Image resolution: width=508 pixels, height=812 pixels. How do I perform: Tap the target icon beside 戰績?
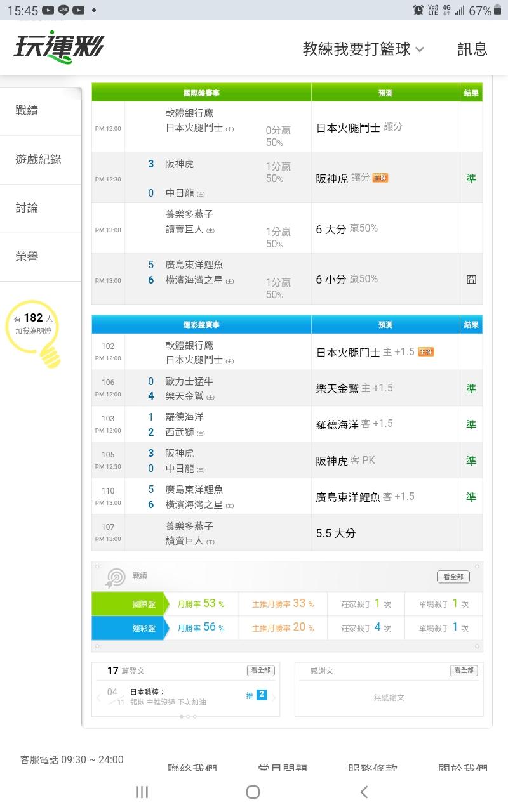[x=116, y=577]
